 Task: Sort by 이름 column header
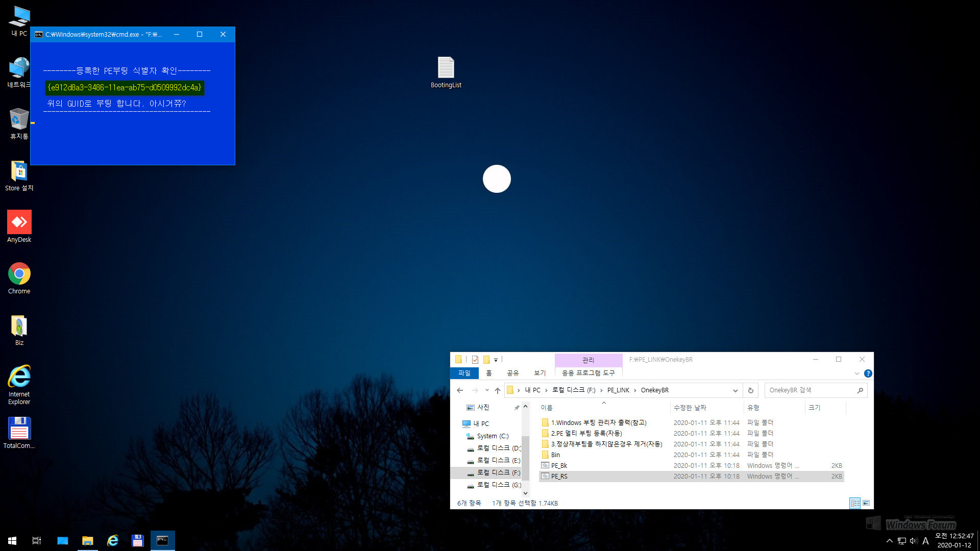[604, 408]
